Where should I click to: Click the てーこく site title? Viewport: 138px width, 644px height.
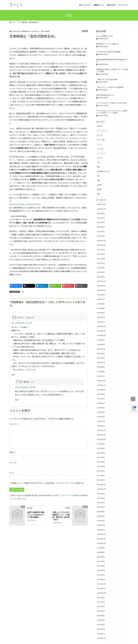16,5
